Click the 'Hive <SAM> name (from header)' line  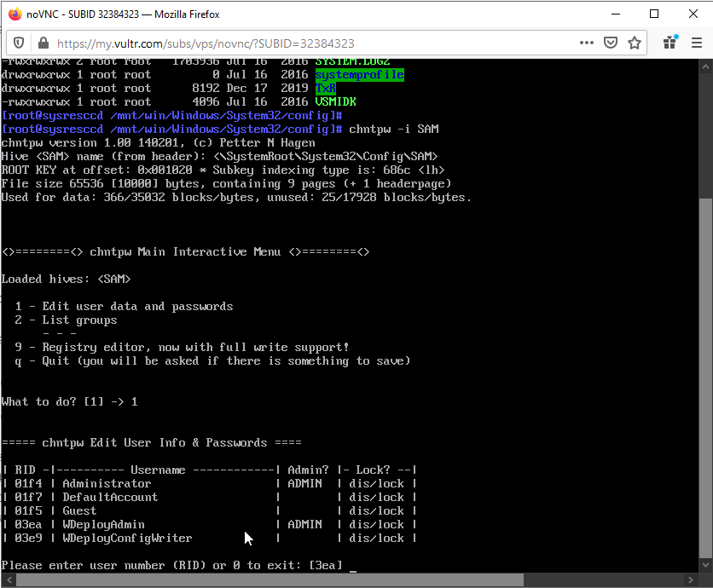[x=219, y=156]
